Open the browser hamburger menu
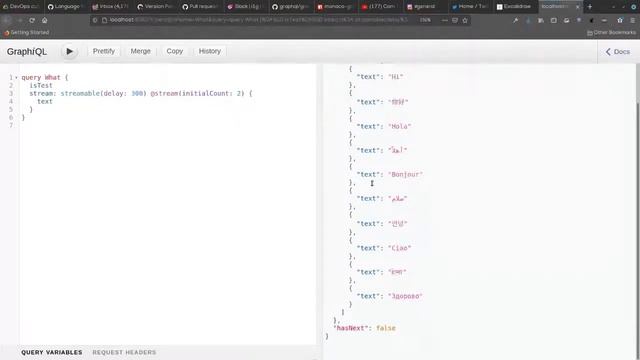This screenshot has height=360, width=640. [x=633, y=20]
